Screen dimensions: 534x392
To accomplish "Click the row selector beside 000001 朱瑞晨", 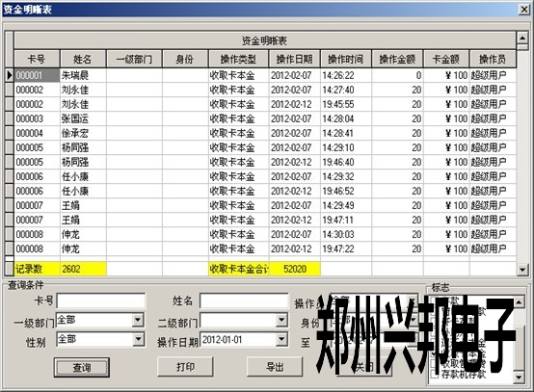I will pos(10,75).
